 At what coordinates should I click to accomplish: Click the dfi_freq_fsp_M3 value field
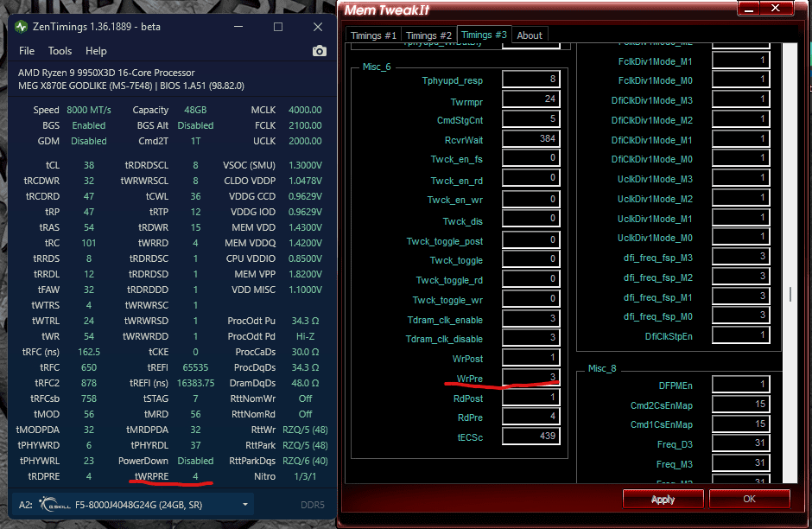[x=741, y=257]
